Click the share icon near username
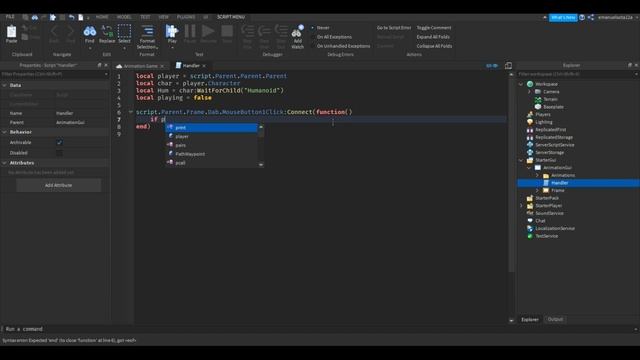 click(x=591, y=17)
